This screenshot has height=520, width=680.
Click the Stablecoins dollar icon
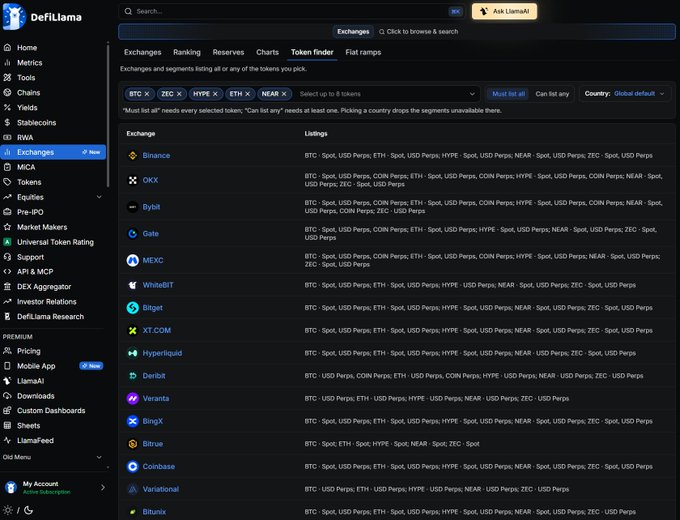point(7,122)
